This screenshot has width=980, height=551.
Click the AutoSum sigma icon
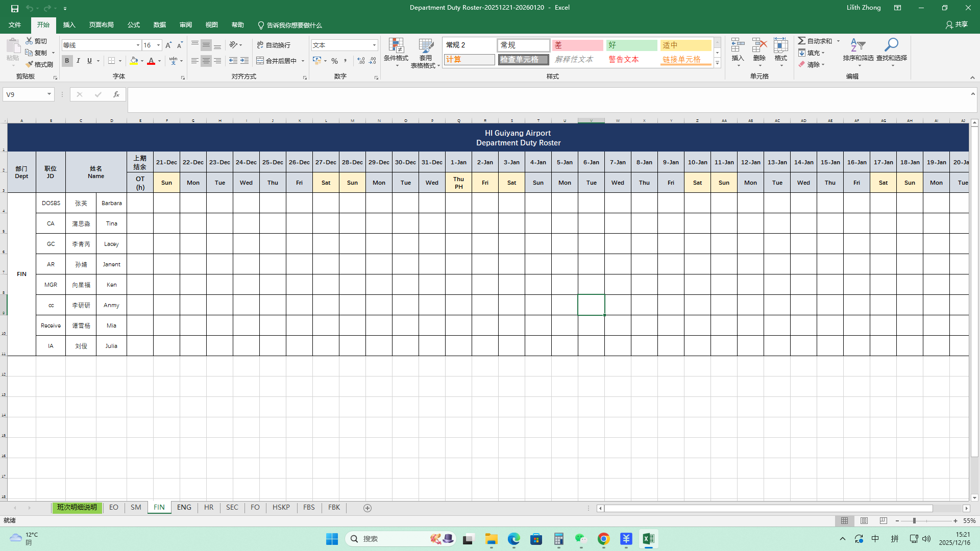(x=802, y=41)
